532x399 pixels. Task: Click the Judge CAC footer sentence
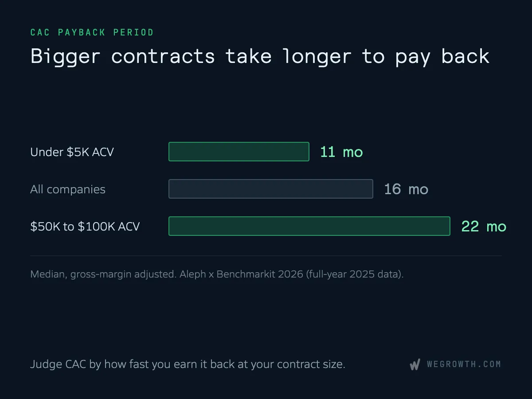188,365
